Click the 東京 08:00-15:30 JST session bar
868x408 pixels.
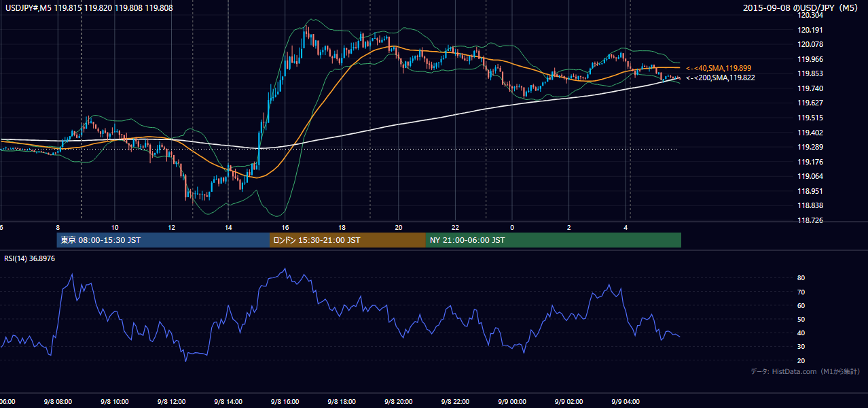pyautogui.click(x=163, y=240)
